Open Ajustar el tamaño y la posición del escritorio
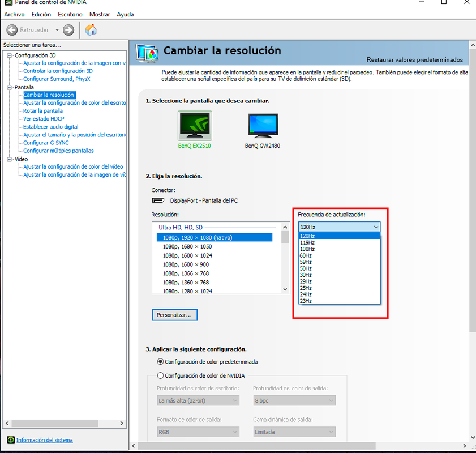The image size is (476, 453). [74, 135]
